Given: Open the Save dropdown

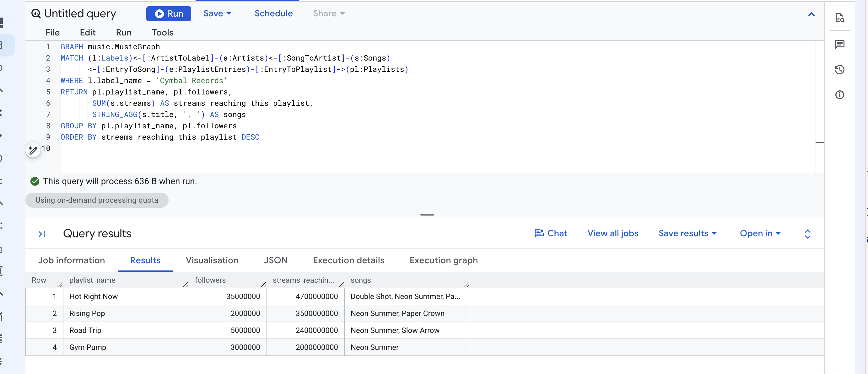Looking at the screenshot, I should [x=217, y=13].
